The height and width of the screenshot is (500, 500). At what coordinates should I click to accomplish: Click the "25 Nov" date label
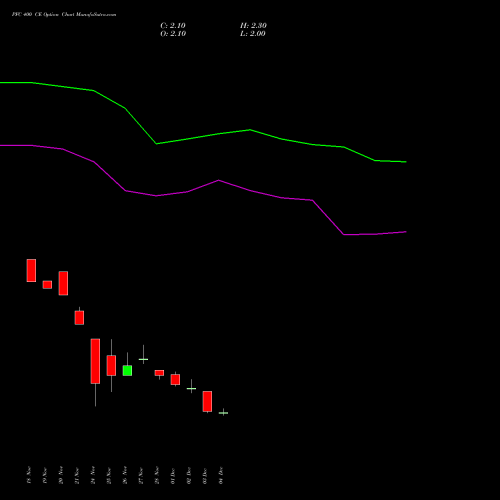tap(109, 475)
